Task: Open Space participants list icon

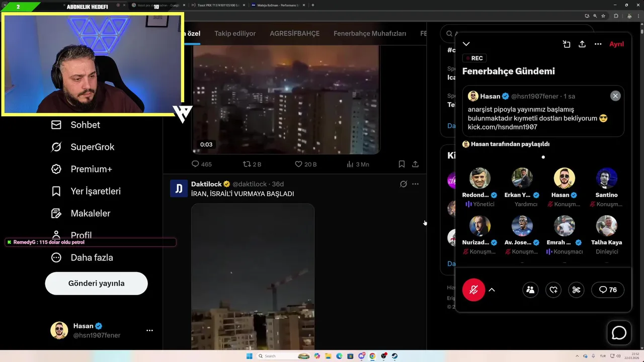Action: click(530, 290)
